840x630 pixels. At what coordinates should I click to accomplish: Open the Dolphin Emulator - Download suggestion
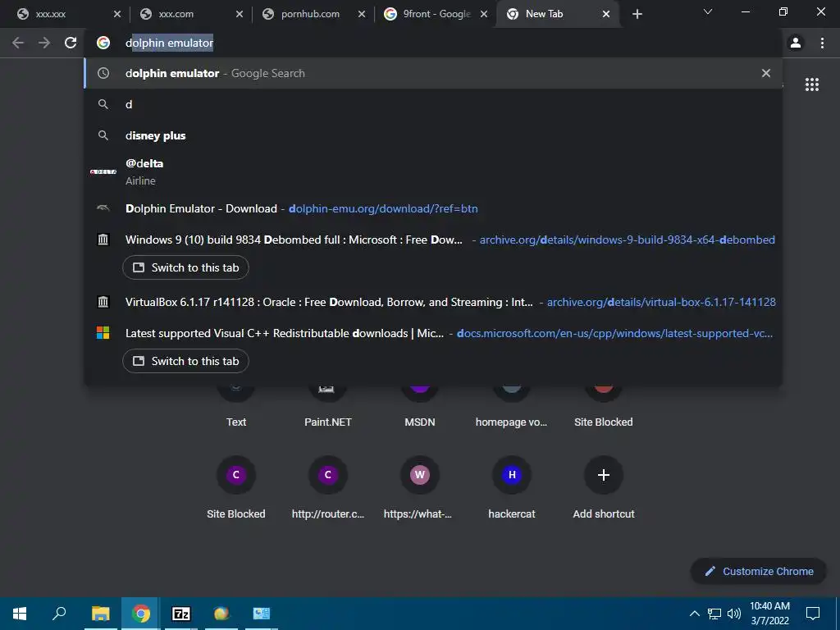point(433,208)
